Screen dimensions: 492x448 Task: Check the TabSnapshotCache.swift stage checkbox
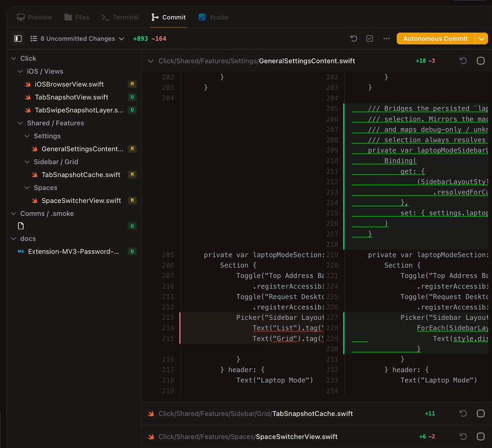(481, 414)
